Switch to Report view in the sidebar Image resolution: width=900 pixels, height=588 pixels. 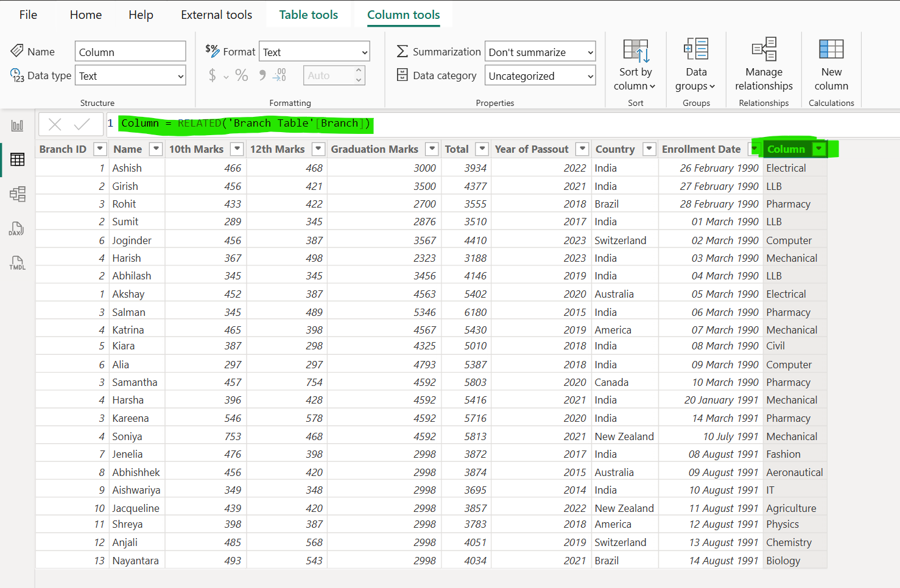pyautogui.click(x=17, y=125)
